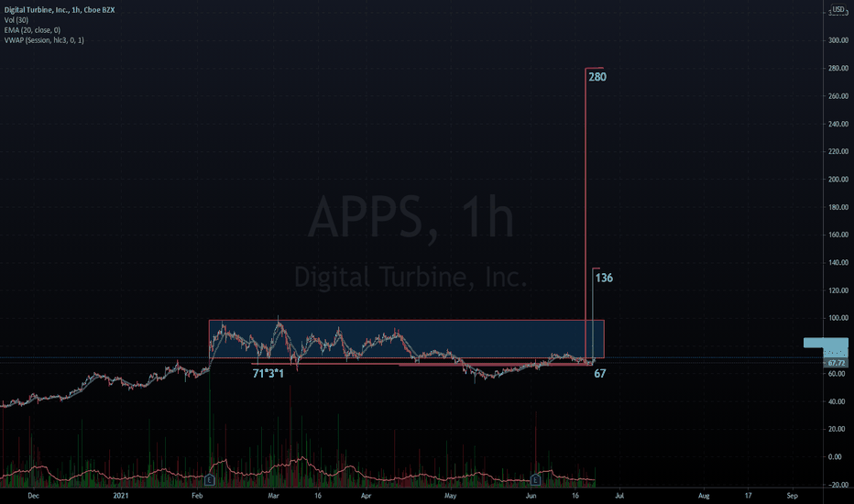This screenshot has width=854, height=504.
Task: Select the EMA (20, close, 0) indicator legend
Action: click(x=32, y=30)
